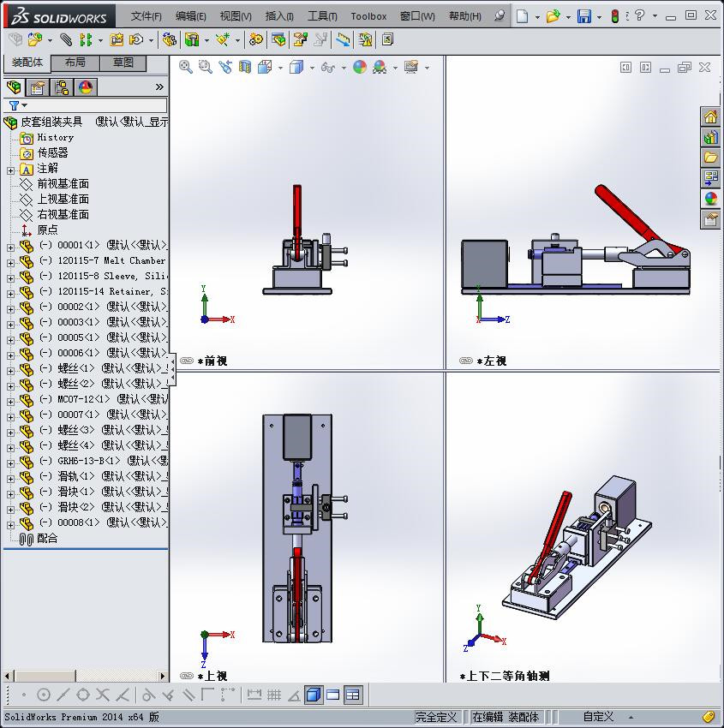Select the Zoom to Area tool
The width and height of the screenshot is (724, 728).
point(206,68)
